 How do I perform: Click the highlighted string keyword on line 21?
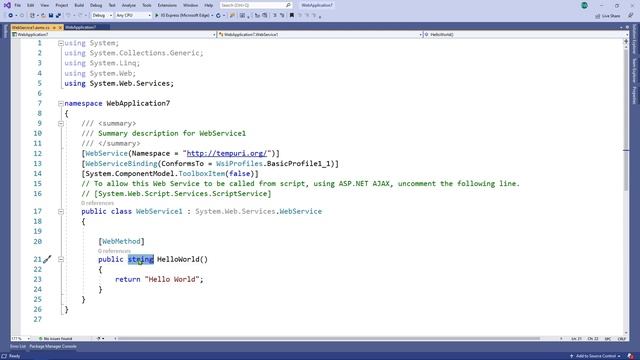[140, 259]
